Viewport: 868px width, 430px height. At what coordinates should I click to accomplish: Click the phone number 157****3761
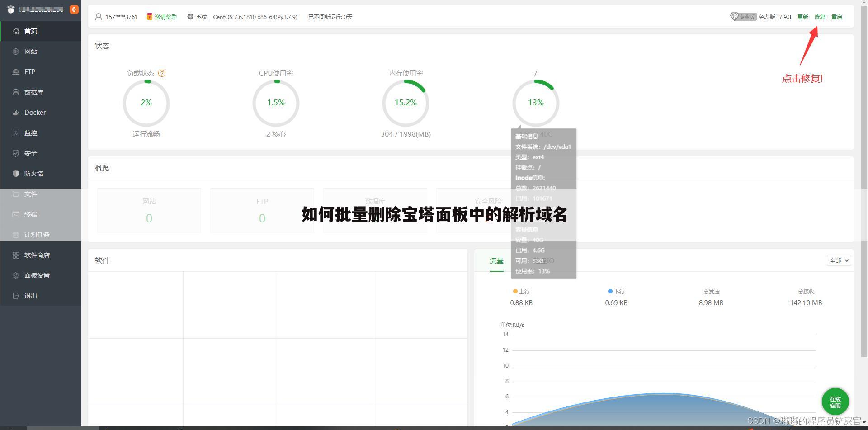122,17
